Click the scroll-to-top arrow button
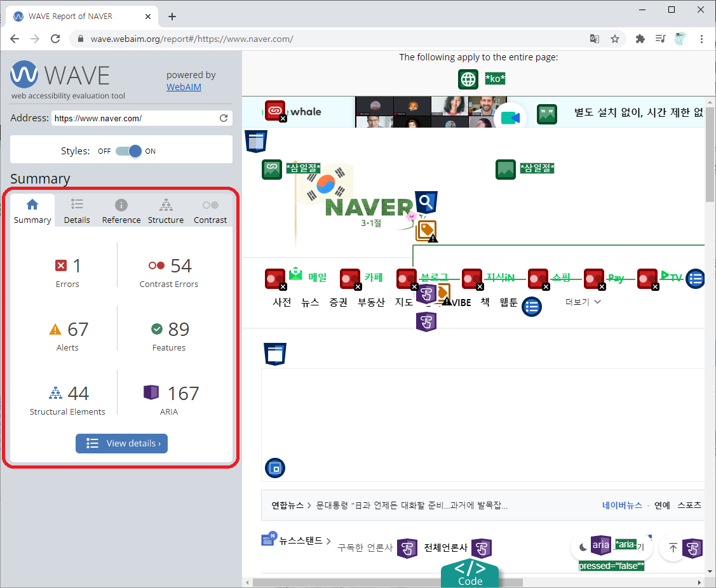This screenshot has height=588, width=716. click(673, 547)
